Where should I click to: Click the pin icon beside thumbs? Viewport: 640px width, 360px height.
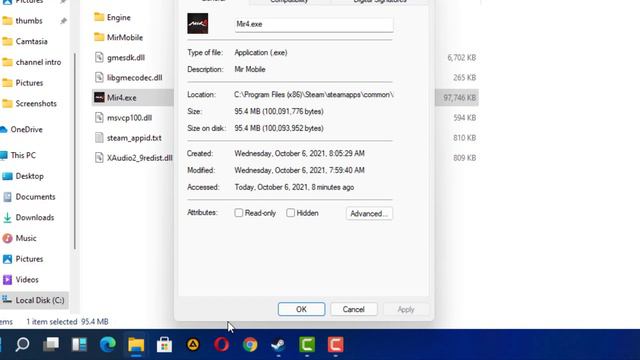[63, 21]
